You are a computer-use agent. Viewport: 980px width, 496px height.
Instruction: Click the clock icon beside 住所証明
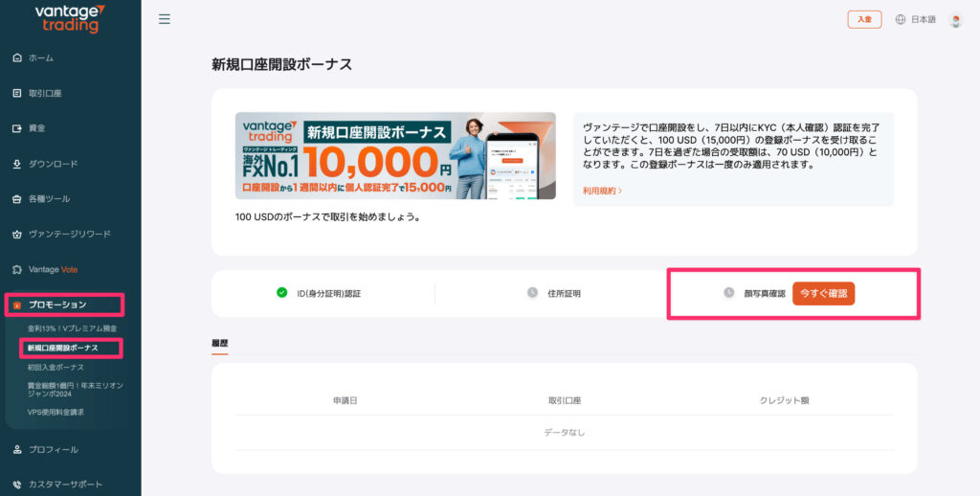532,293
